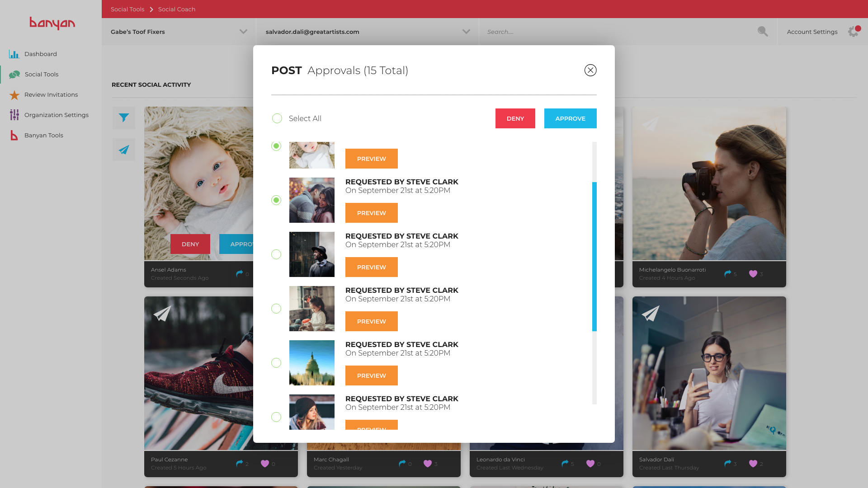Click heart icon on Michelangelo Buonarroti card
868x488 pixels.
click(x=753, y=274)
